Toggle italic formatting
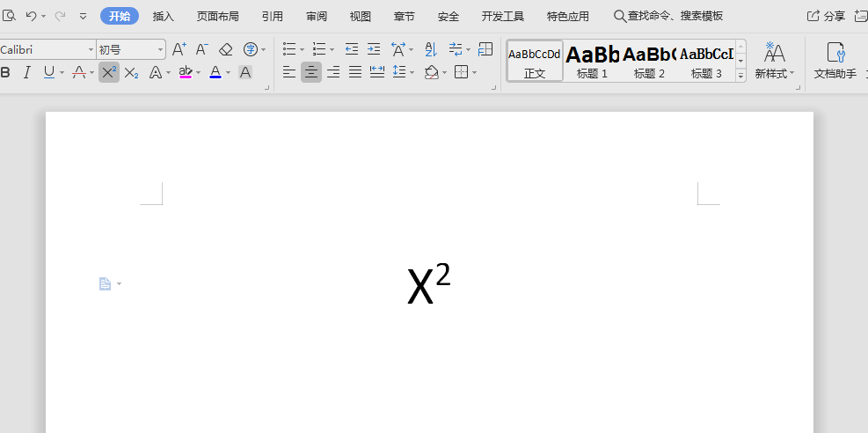 coord(27,72)
